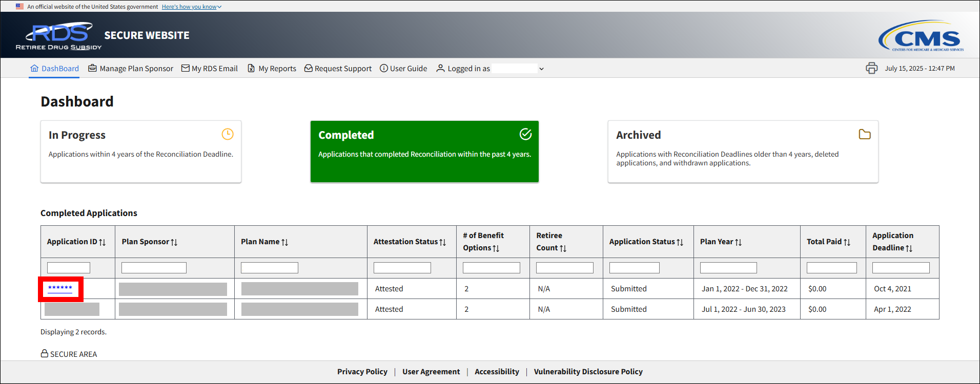
Task: Sort by Plan Year column arrows
Action: pos(738,242)
